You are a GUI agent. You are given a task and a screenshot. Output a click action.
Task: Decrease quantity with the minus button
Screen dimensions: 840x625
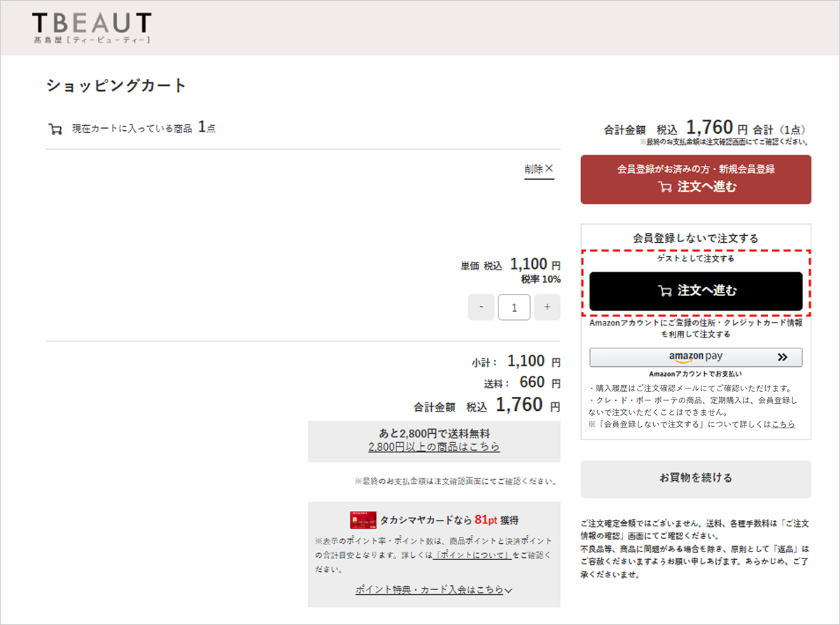click(481, 307)
